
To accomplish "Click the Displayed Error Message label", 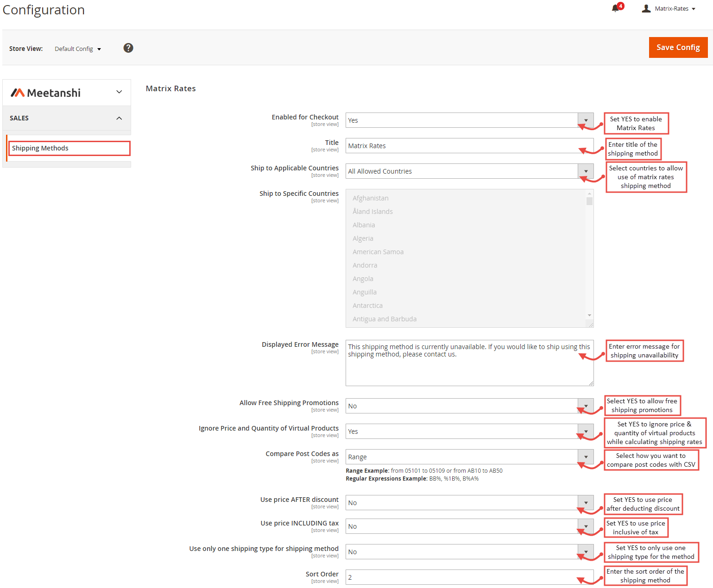I will (300, 344).
